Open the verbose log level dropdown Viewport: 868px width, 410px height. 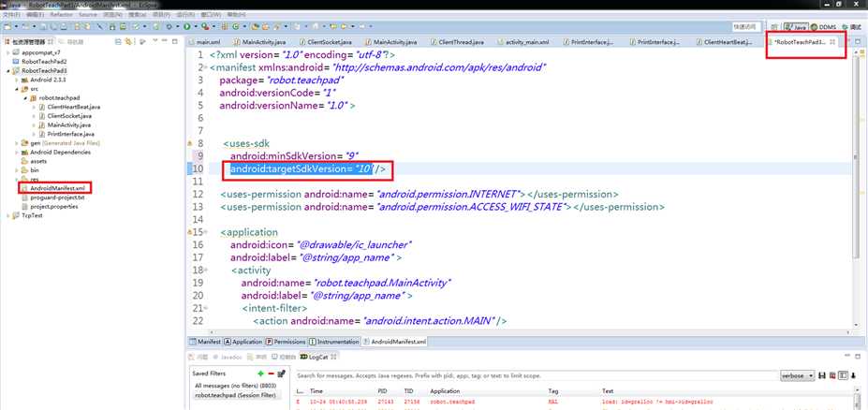click(x=798, y=375)
